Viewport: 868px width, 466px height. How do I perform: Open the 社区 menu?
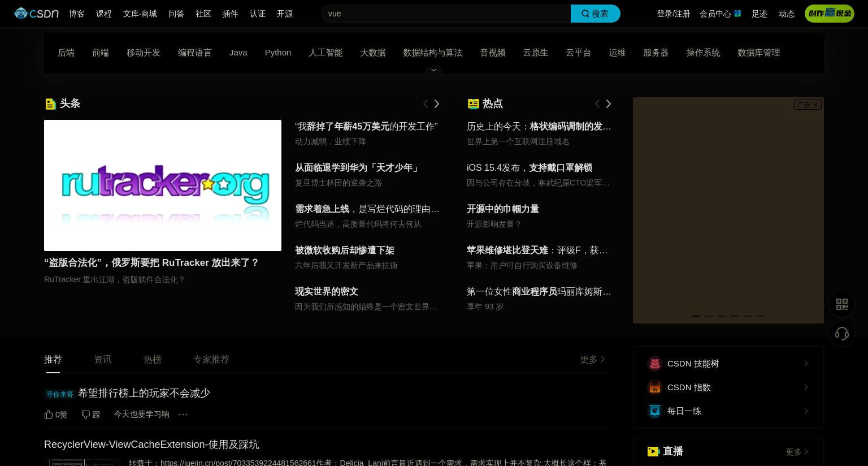click(203, 14)
